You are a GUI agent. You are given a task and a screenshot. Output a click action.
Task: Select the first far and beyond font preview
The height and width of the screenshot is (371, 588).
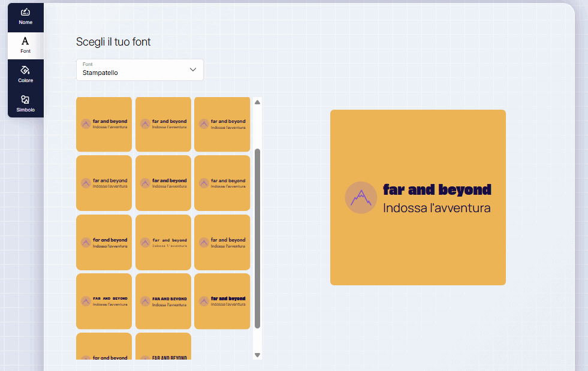(x=104, y=123)
